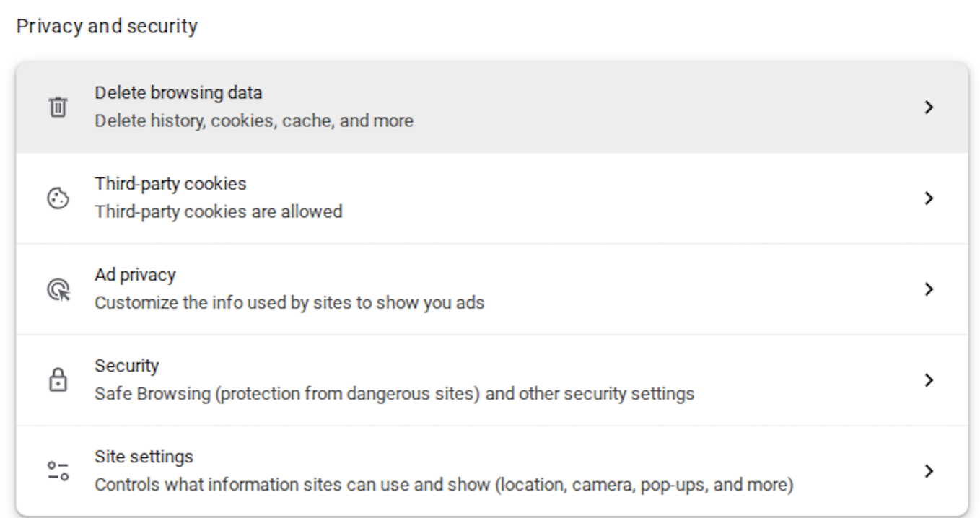
Task: Expand the Delete browsing data chevron
Action: tap(929, 105)
